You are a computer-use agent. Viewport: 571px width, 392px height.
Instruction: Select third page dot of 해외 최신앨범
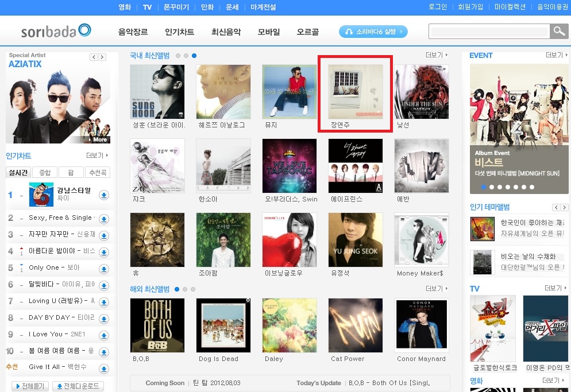tap(193, 289)
